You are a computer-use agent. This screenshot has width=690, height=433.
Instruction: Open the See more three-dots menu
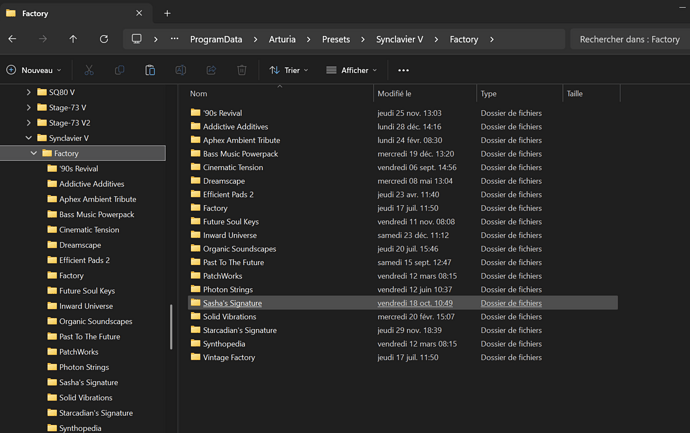click(x=403, y=70)
